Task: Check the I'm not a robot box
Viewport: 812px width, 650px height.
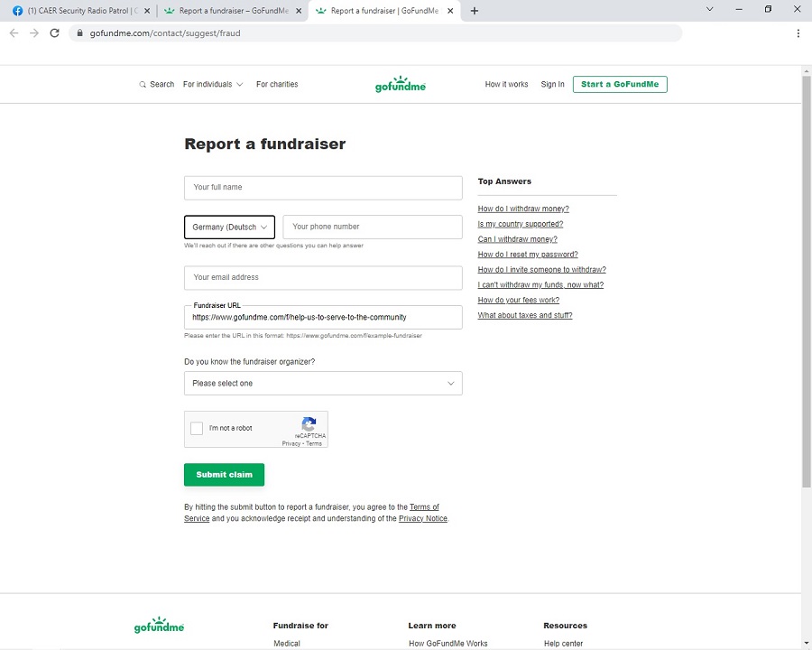Action: (197, 428)
